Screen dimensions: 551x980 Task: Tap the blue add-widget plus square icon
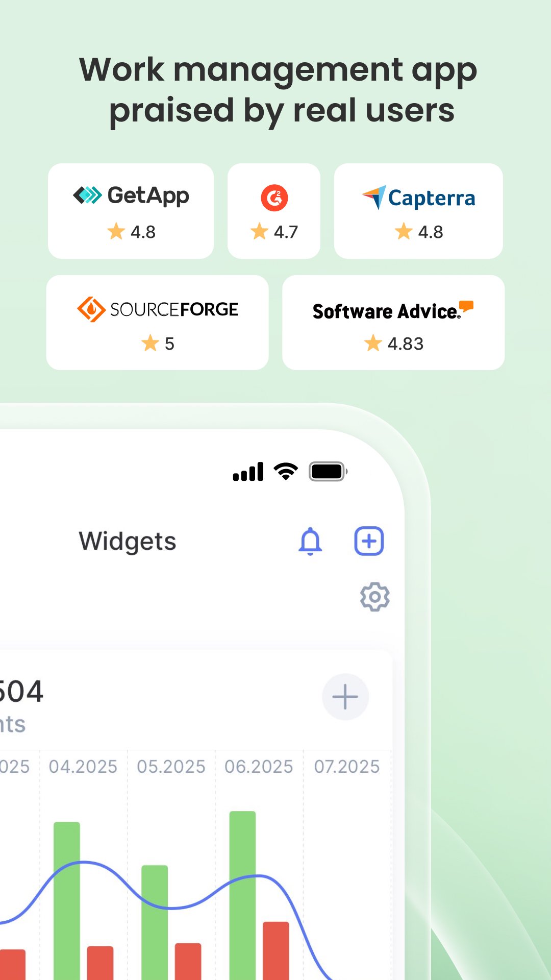pos(369,541)
